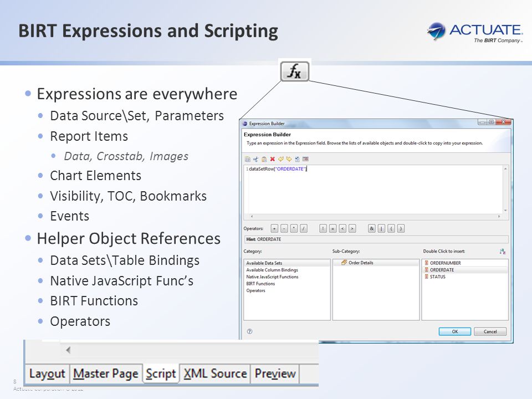Click the horizontal scrollbar left arrow in editor
This screenshot has height=399, width=532.
pos(252,216)
